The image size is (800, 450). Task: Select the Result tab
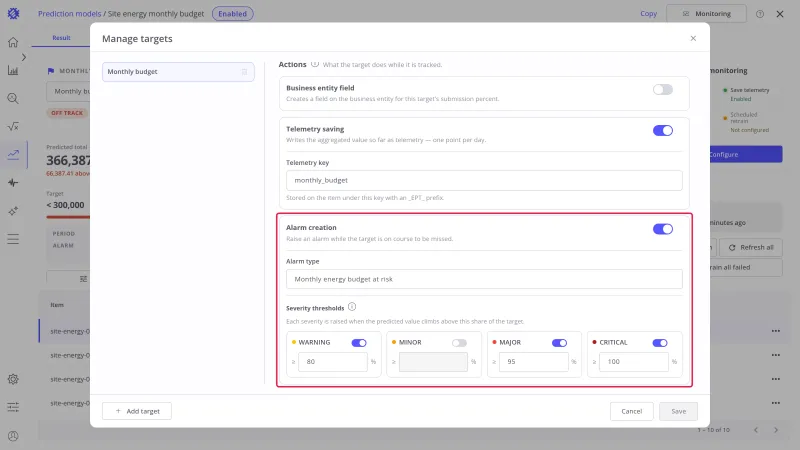pos(61,38)
